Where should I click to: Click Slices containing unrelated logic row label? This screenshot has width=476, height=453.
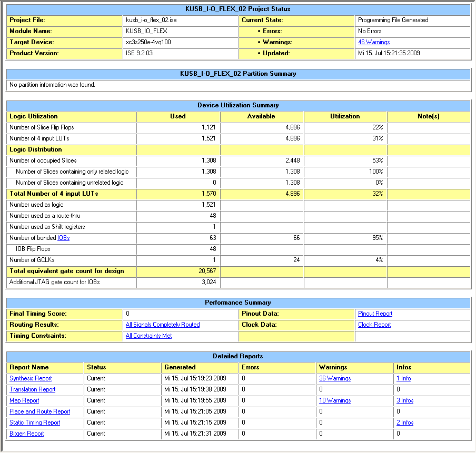coord(70,183)
